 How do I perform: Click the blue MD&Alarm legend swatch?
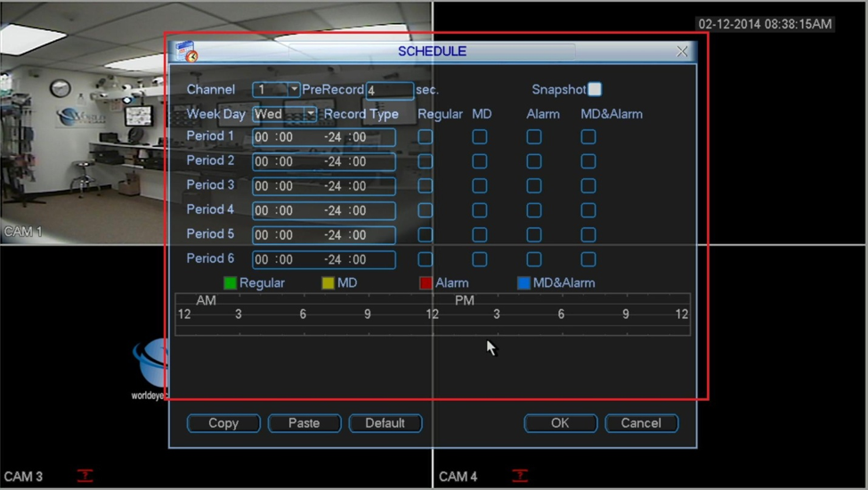point(523,283)
